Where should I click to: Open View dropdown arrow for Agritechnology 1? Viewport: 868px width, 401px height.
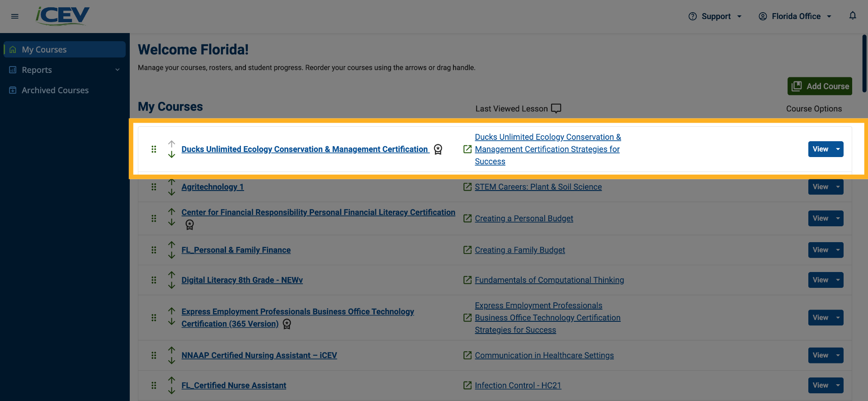[x=838, y=187]
